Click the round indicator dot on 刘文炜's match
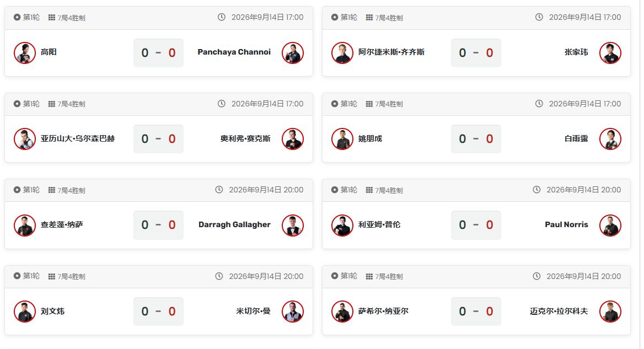Viewport: 644px width, 349px height. tap(17, 276)
